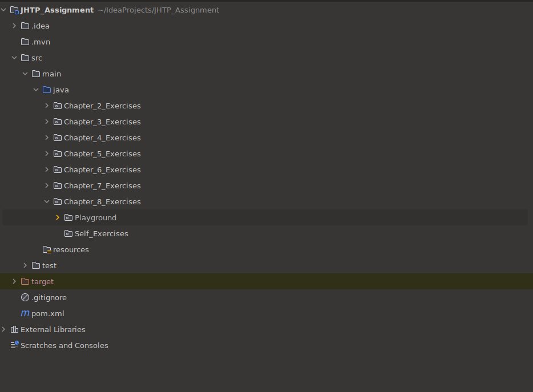This screenshot has height=392, width=533.
Task: Select the main folder label
Action: coord(52,74)
